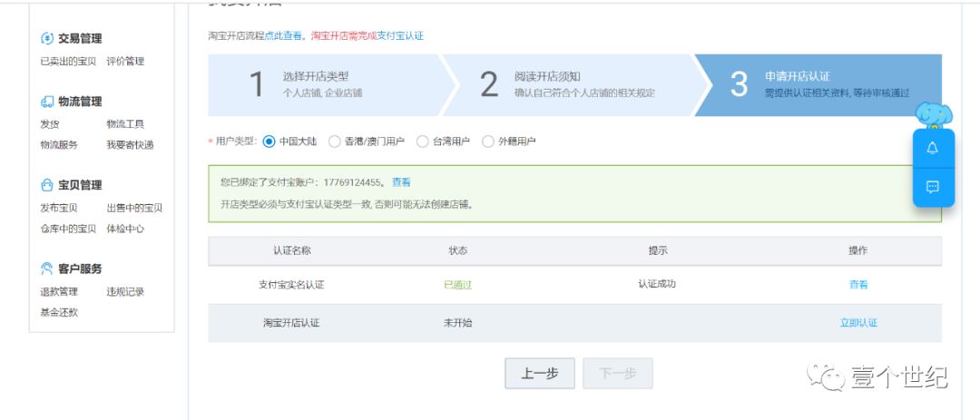Viewport: 980px width, 420px height.
Task: Click the 提示 column header
Action: (658, 250)
